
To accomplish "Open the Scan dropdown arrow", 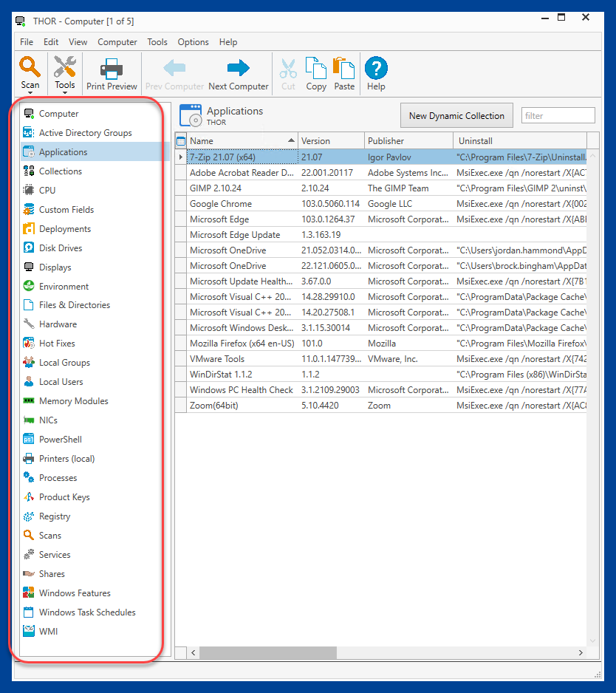I will (30, 92).
